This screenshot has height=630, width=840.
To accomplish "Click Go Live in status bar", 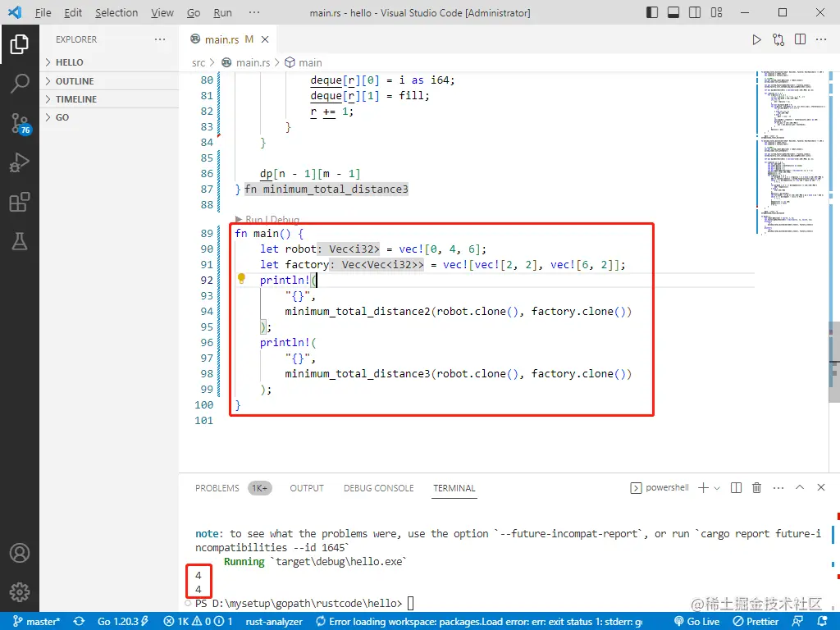I will (x=696, y=622).
